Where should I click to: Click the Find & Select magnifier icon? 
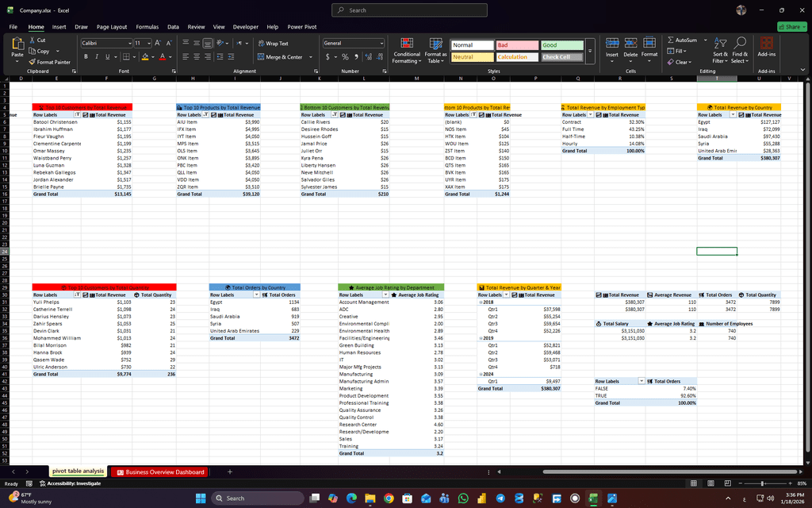coord(740,49)
